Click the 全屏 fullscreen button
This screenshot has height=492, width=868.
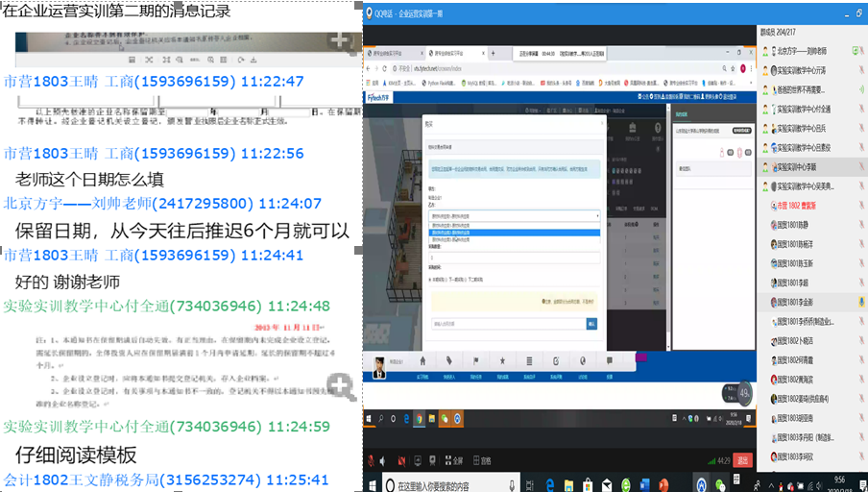[x=452, y=459]
